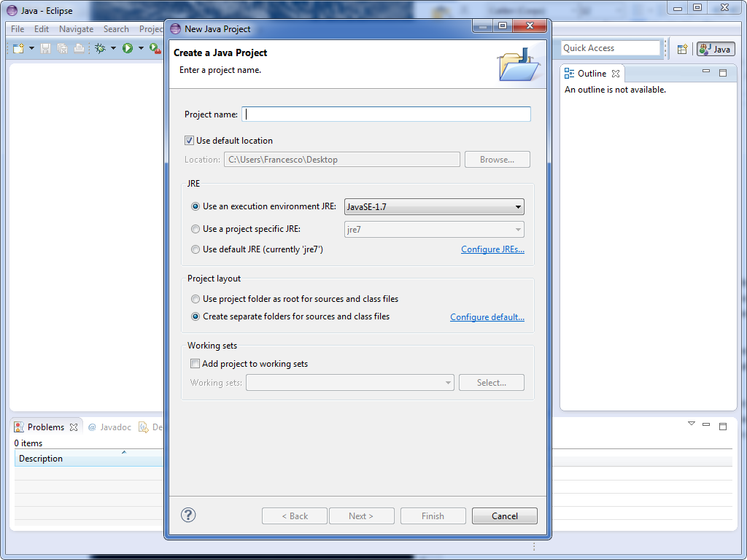The image size is (747, 560).
Task: Click the Quick Access search box
Action: coord(611,48)
